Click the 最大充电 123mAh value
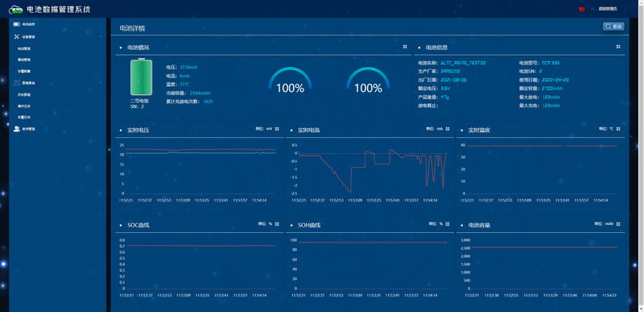Screen dimensions: 644x312 coord(551,106)
